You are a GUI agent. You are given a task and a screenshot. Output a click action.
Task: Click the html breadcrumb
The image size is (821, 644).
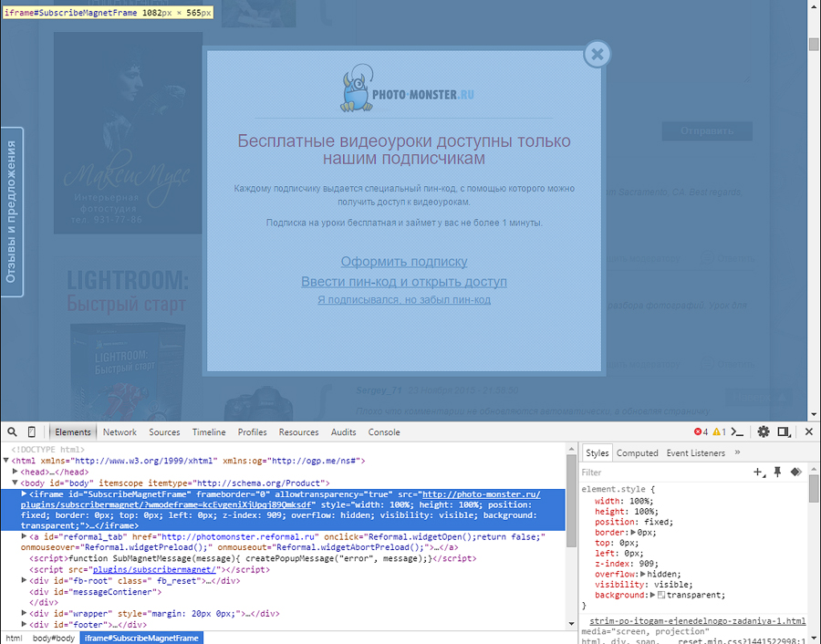pos(14,639)
